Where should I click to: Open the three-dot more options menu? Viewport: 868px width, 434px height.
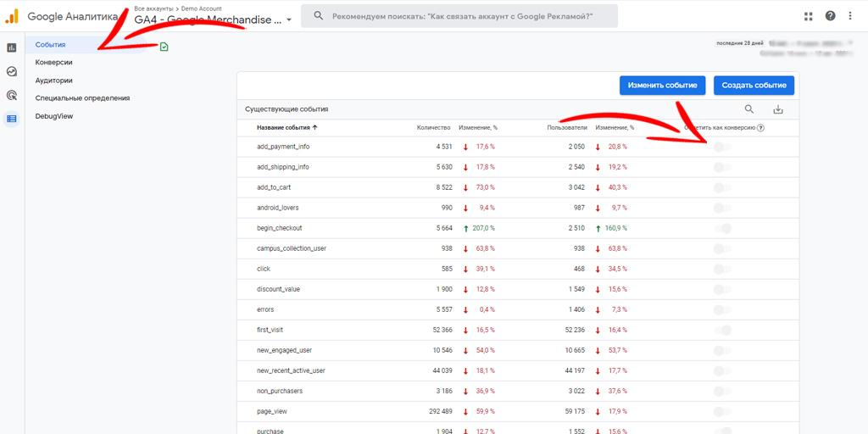pyautogui.click(x=850, y=16)
